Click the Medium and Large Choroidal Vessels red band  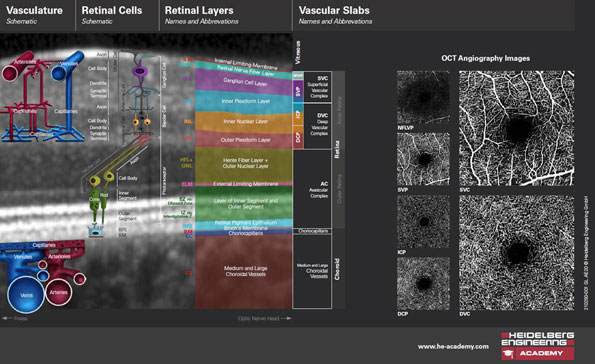pos(243,271)
